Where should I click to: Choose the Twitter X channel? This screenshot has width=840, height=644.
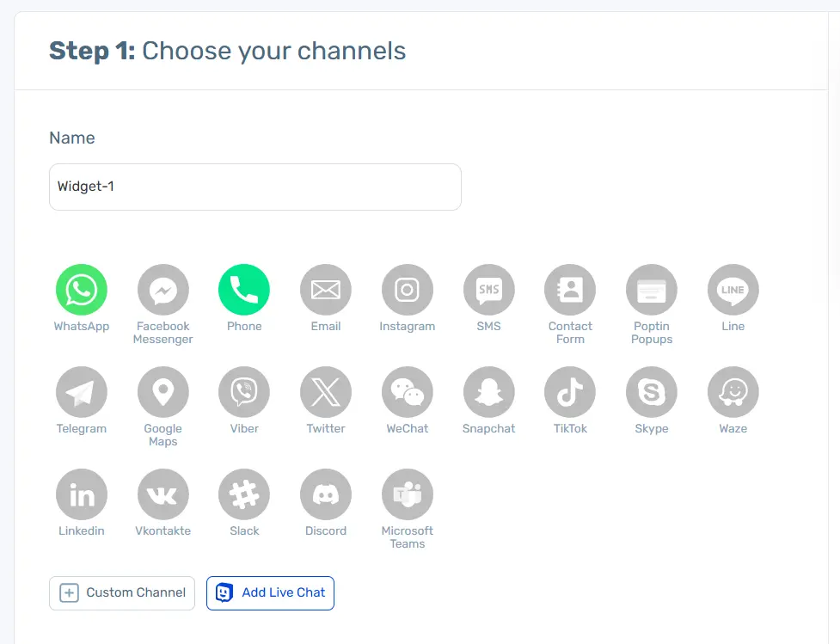(326, 392)
